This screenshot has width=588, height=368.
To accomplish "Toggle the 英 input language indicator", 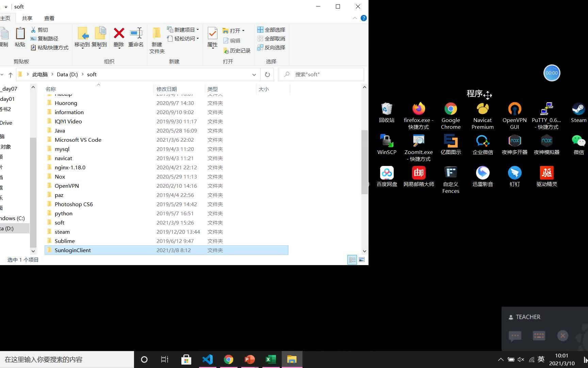I will (x=541, y=359).
